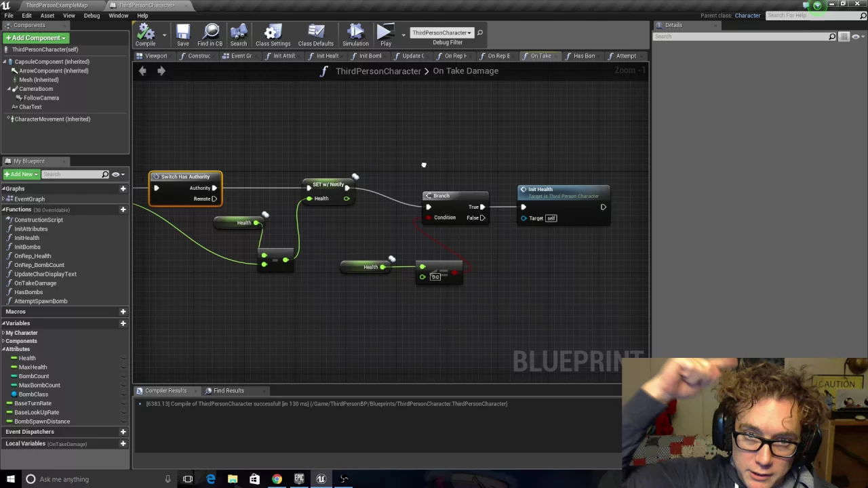This screenshot has width=868, height=488.
Task: Toggle visibility eye for Health variable
Action: click(123, 358)
